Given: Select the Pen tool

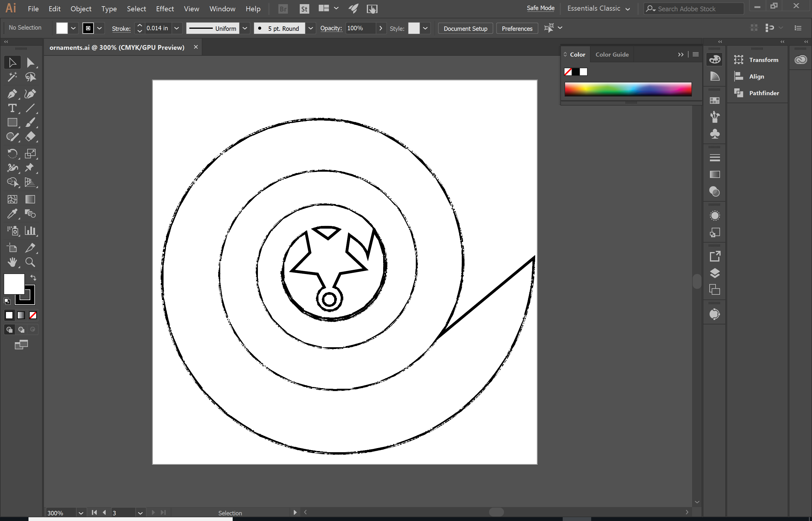Looking at the screenshot, I should pos(12,94).
